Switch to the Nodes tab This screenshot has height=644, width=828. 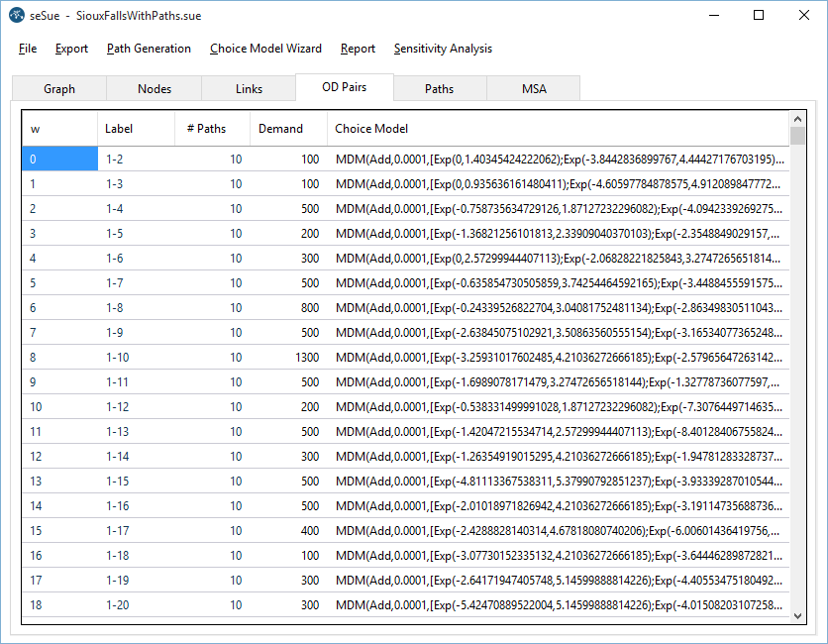coord(155,88)
